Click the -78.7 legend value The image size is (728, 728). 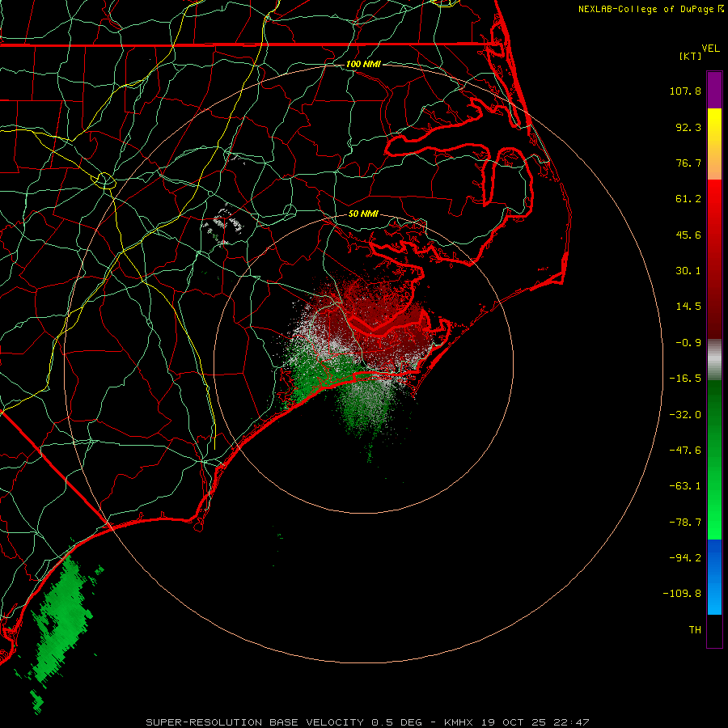(x=685, y=523)
